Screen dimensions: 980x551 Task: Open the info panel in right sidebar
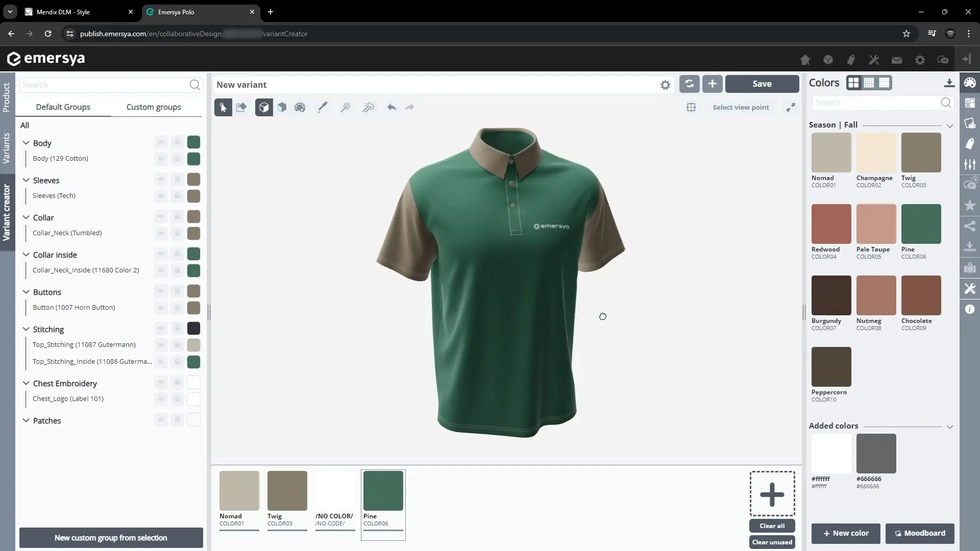(970, 309)
